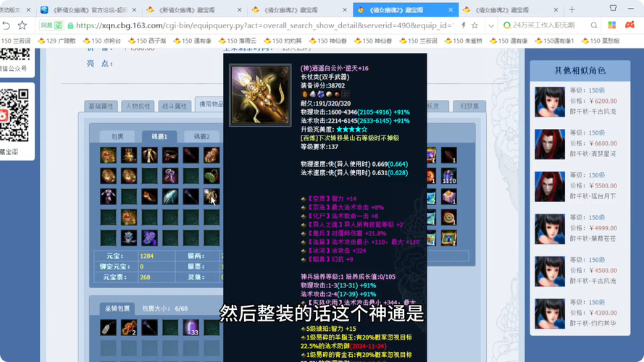
Task: Click the weapon image in the item tooltip
Action: [x=260, y=96]
